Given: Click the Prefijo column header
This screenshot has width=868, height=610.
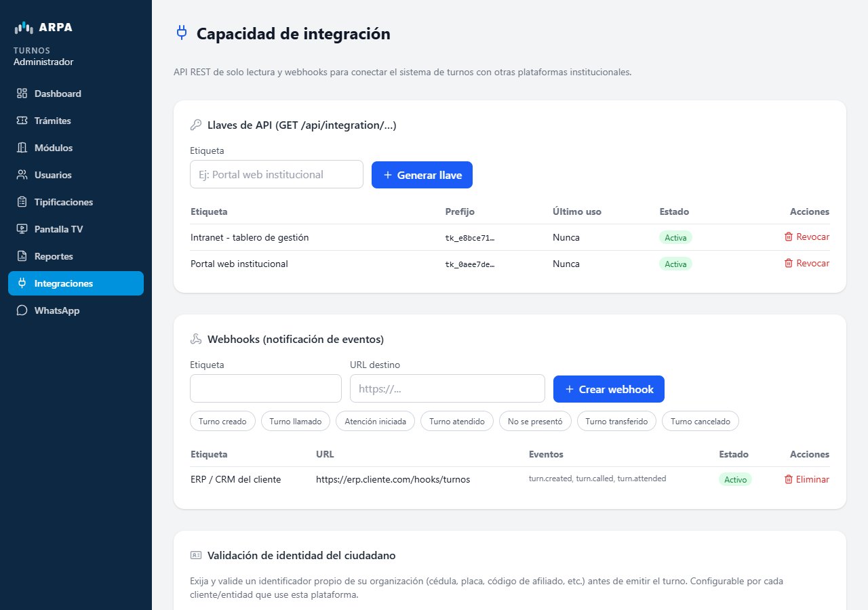Looking at the screenshot, I should pos(460,211).
